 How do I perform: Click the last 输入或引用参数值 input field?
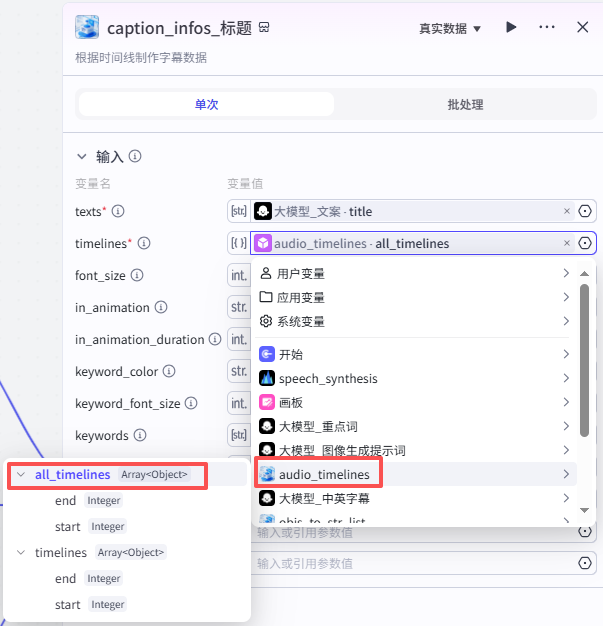tap(412, 563)
